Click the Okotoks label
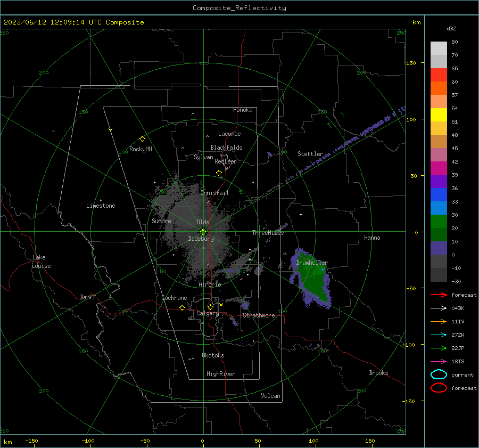This screenshot has width=479, height=448. click(x=213, y=355)
